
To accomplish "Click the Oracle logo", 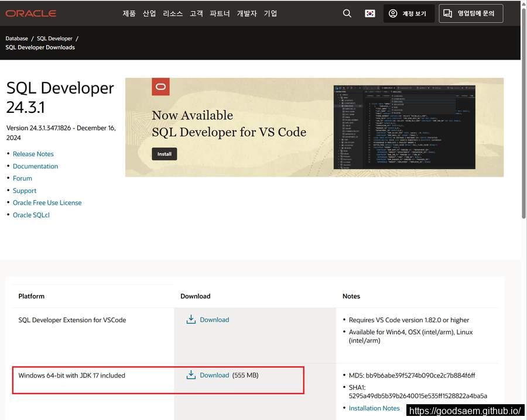I will coord(31,13).
